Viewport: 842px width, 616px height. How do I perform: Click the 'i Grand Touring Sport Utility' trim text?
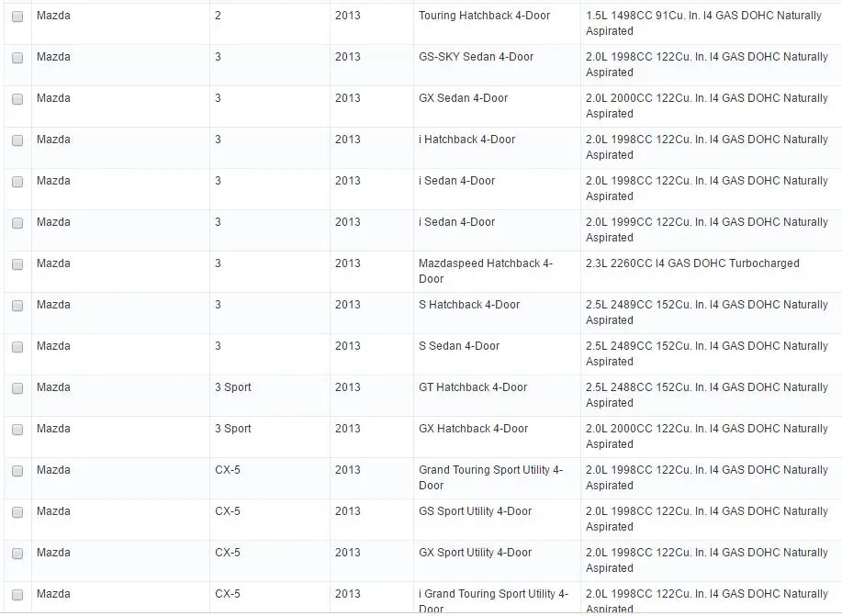tap(493, 601)
